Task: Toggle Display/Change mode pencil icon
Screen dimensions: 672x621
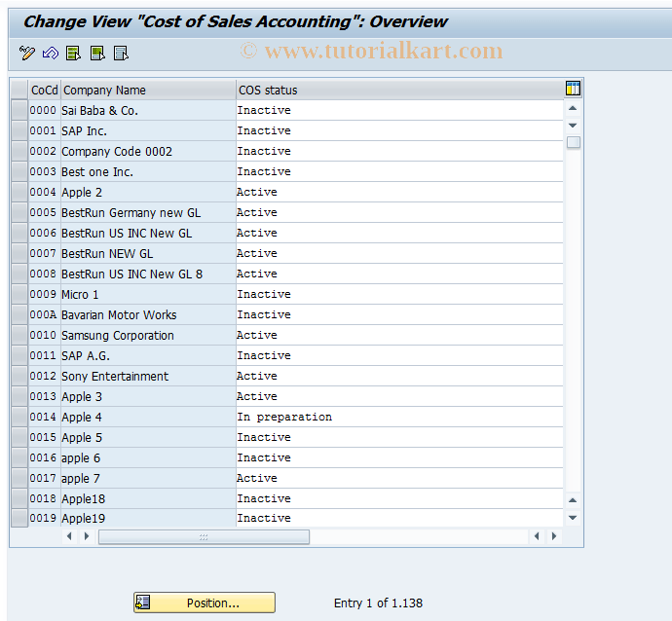Action: [27, 54]
